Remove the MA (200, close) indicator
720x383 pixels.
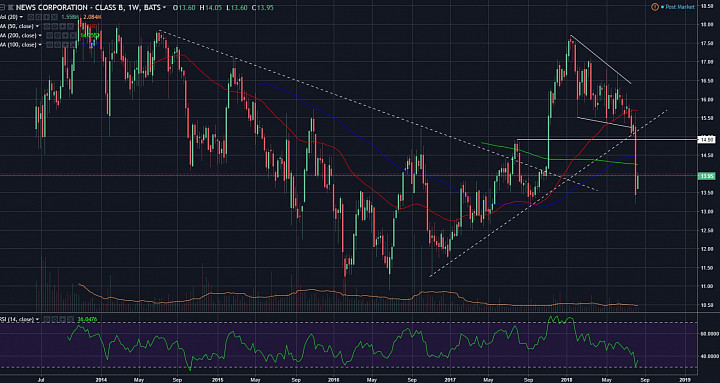pos(73,35)
